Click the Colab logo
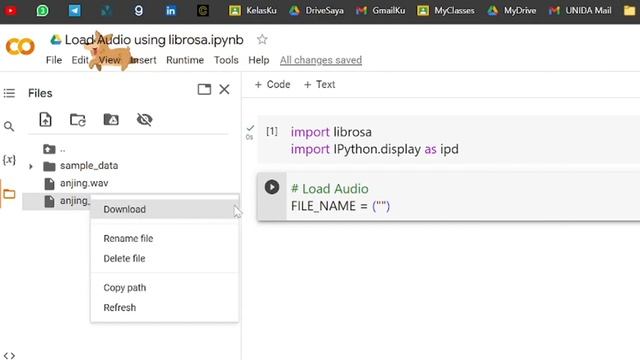 pyautogui.click(x=20, y=47)
